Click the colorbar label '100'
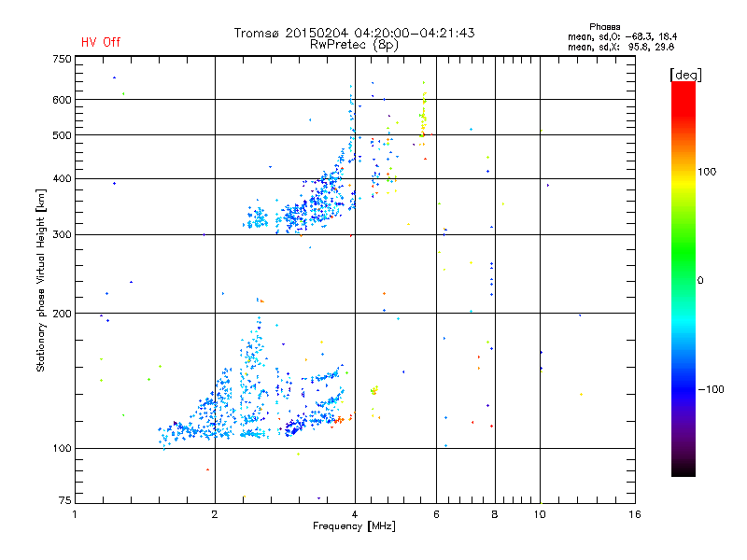 tap(707, 172)
